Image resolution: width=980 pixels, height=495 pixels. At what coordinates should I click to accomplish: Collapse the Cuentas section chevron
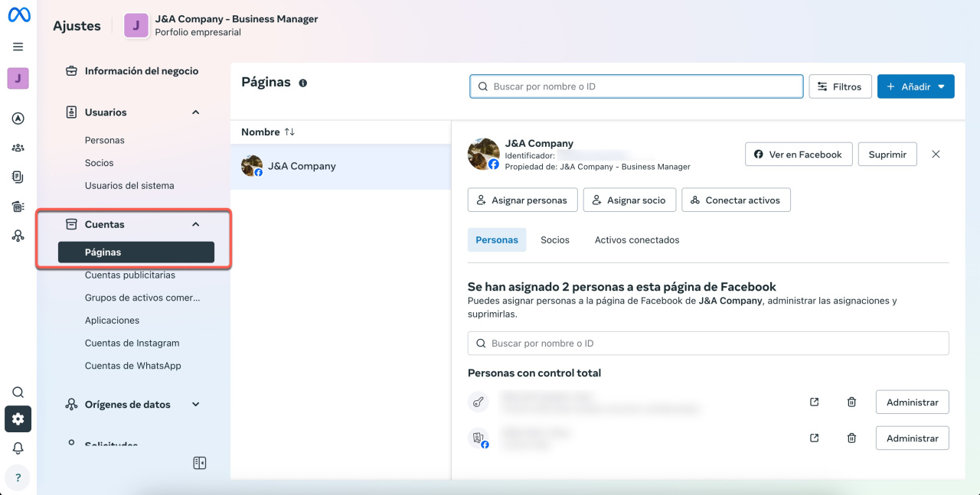195,224
